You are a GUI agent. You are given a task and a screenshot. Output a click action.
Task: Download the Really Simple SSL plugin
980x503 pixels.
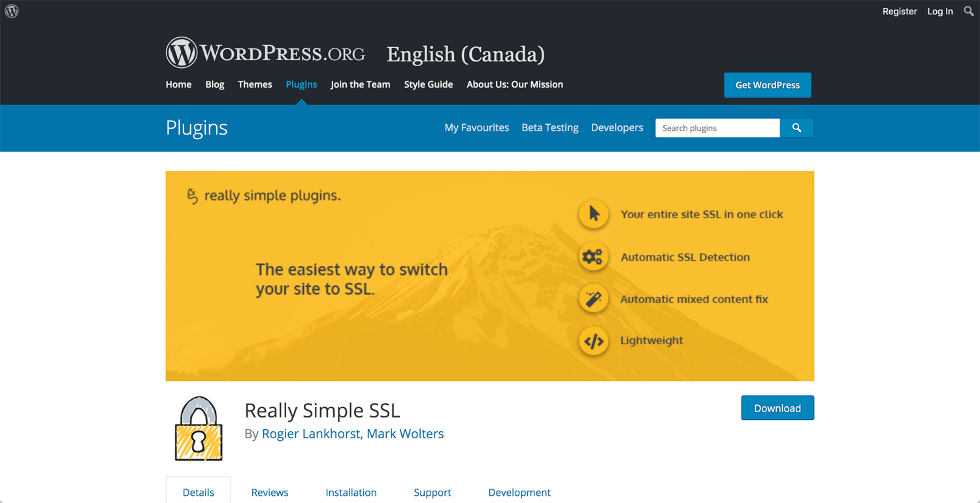click(777, 408)
